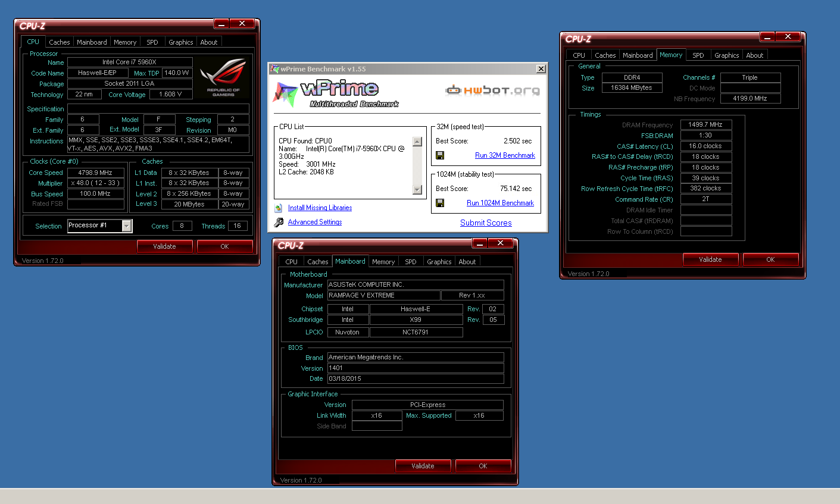Click the CAS# Latency value 16.0 clocks
The height and width of the screenshot is (504, 840).
point(705,146)
